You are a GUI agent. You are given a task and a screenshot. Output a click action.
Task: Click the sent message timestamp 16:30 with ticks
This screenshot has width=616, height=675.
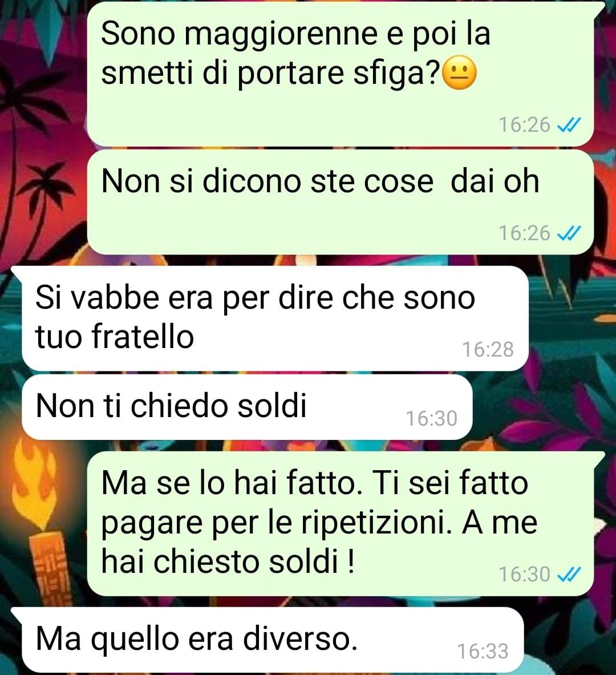pos(540,574)
